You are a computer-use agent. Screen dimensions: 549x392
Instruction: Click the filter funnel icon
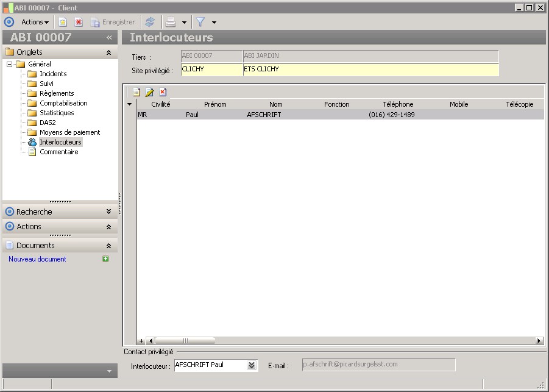[200, 22]
